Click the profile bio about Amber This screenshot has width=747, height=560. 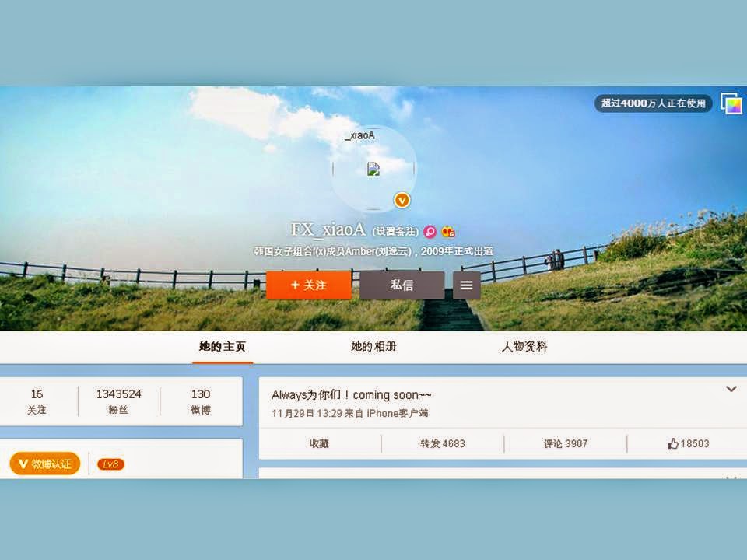pos(373,251)
